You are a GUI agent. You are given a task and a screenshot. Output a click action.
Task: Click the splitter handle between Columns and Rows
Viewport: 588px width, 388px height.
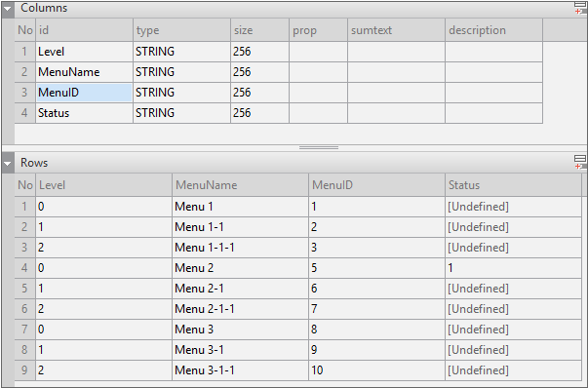click(319, 148)
